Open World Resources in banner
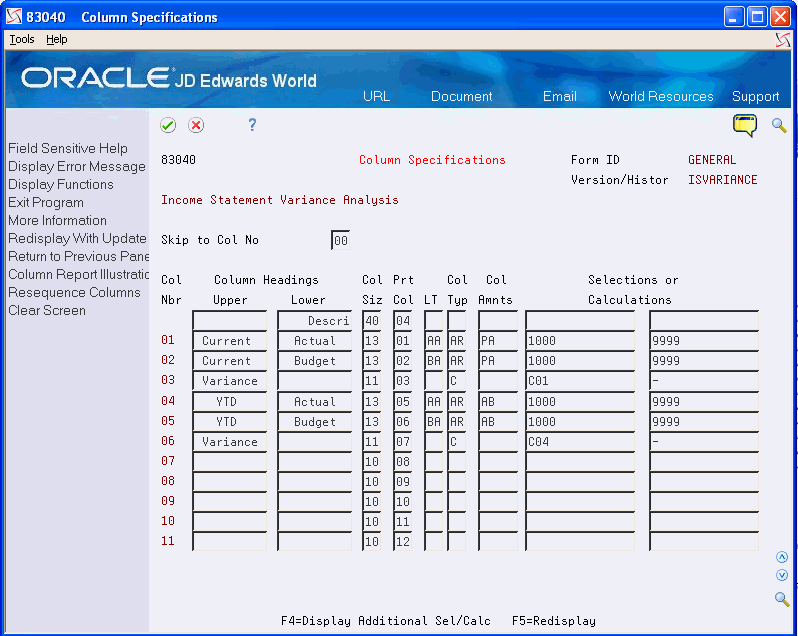The width and height of the screenshot is (798, 636). click(x=661, y=96)
